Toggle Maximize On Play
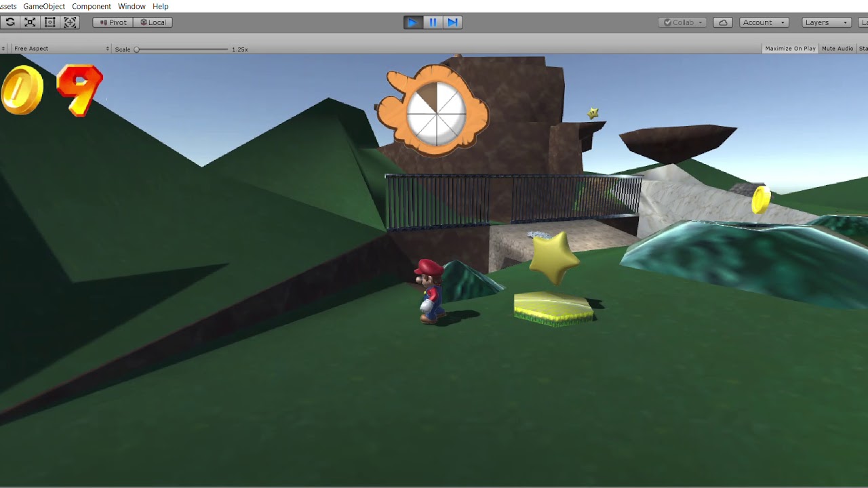Image resolution: width=868 pixels, height=488 pixels. pyautogui.click(x=790, y=49)
